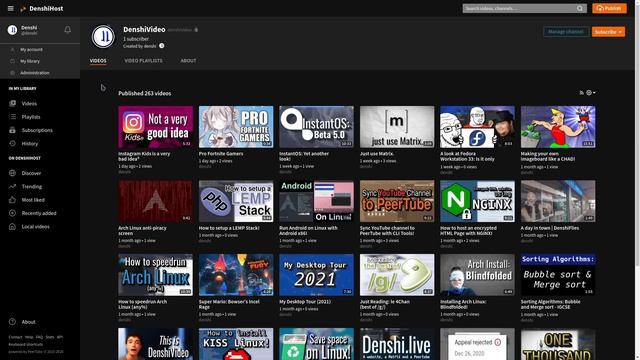Open the Local videos link
640x360 pixels.
click(x=36, y=227)
